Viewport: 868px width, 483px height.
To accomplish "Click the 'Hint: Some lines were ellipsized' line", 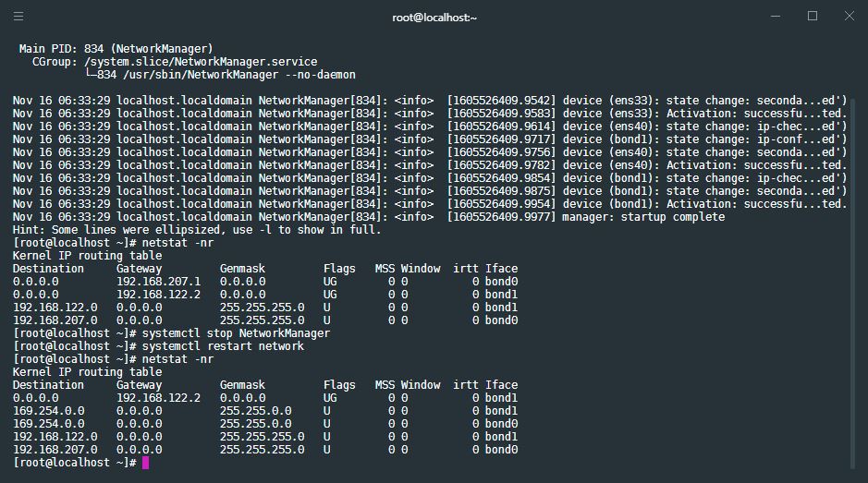I will pos(197,230).
